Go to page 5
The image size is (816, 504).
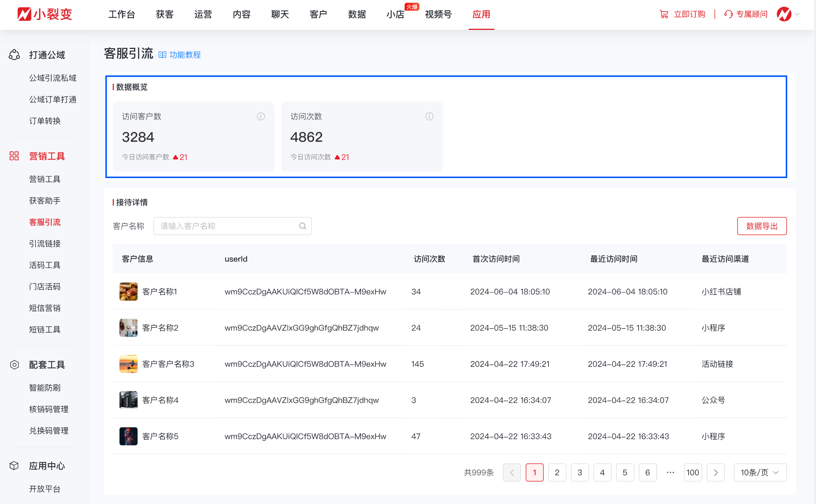click(x=625, y=473)
